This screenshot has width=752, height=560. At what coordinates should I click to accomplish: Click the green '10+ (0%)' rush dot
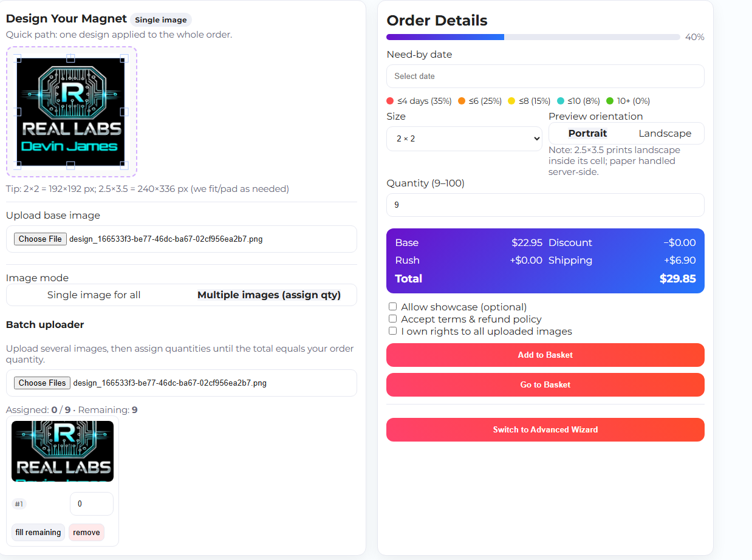click(610, 101)
